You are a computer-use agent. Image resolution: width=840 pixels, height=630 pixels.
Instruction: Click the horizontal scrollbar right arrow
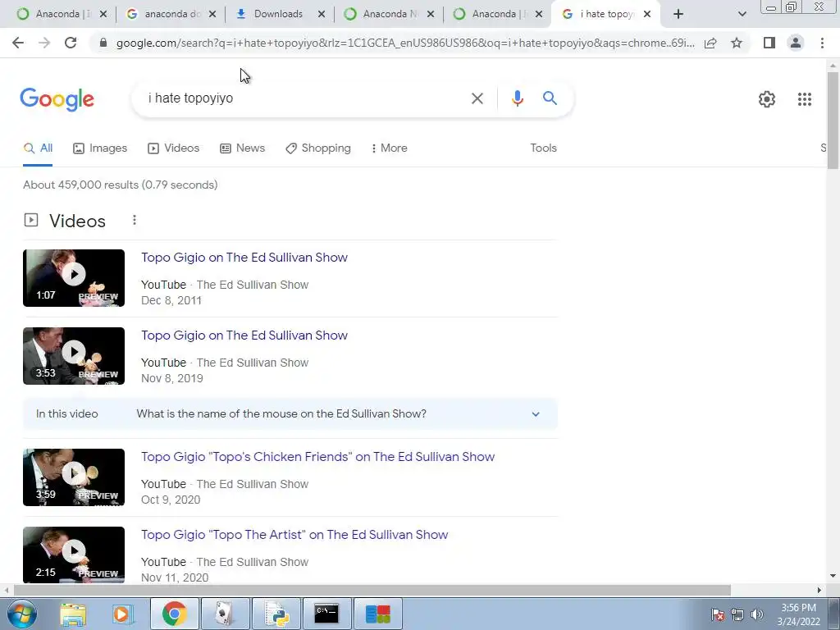coord(819,591)
